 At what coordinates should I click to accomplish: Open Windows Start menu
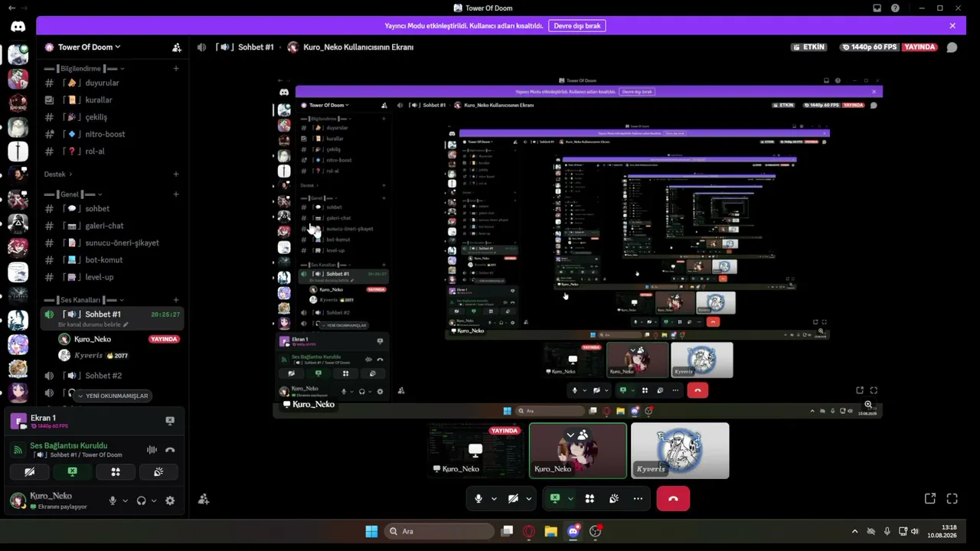[x=371, y=531]
